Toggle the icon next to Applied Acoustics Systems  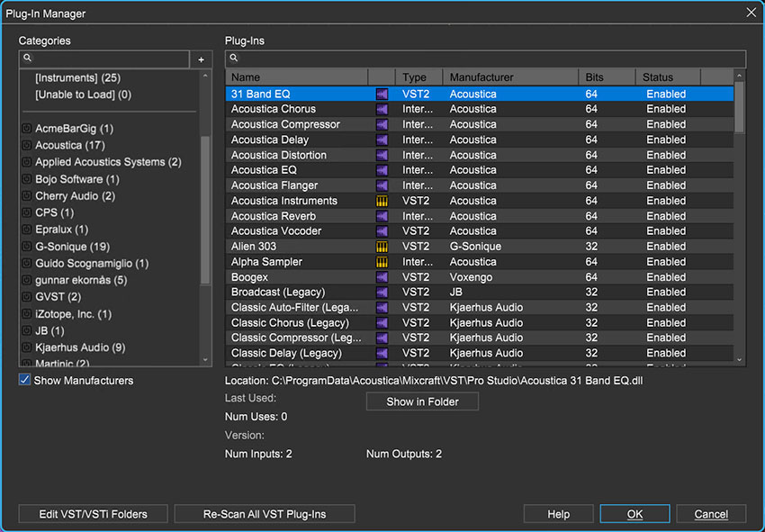click(x=27, y=162)
